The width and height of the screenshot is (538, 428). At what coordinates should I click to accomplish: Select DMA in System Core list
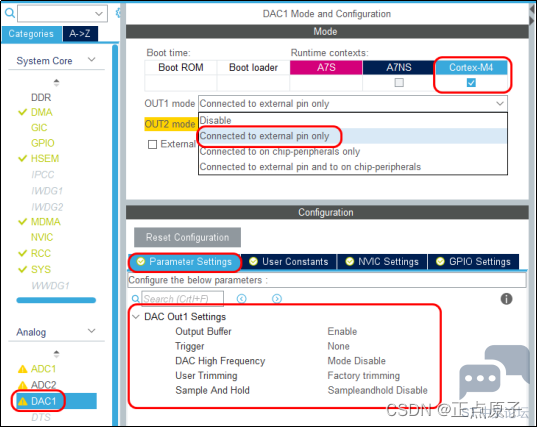point(42,112)
